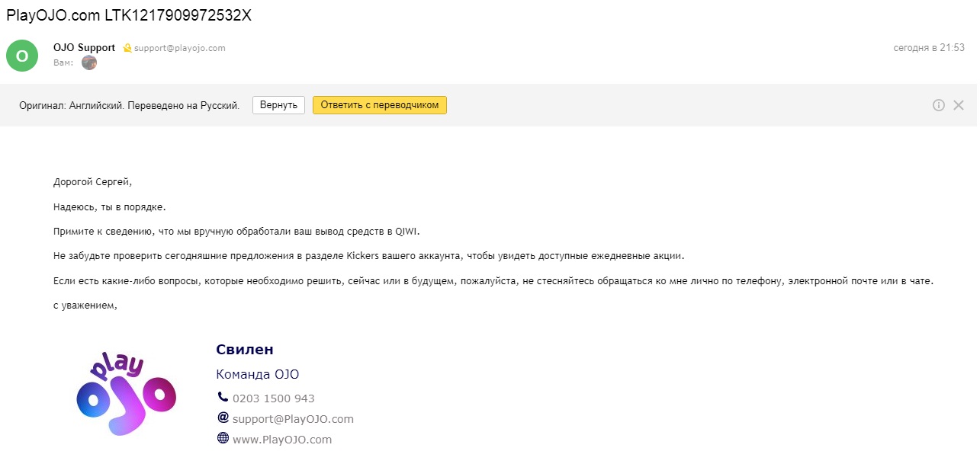Click the Ответить с переводчиком button
The image size is (980, 464).
pyautogui.click(x=380, y=105)
